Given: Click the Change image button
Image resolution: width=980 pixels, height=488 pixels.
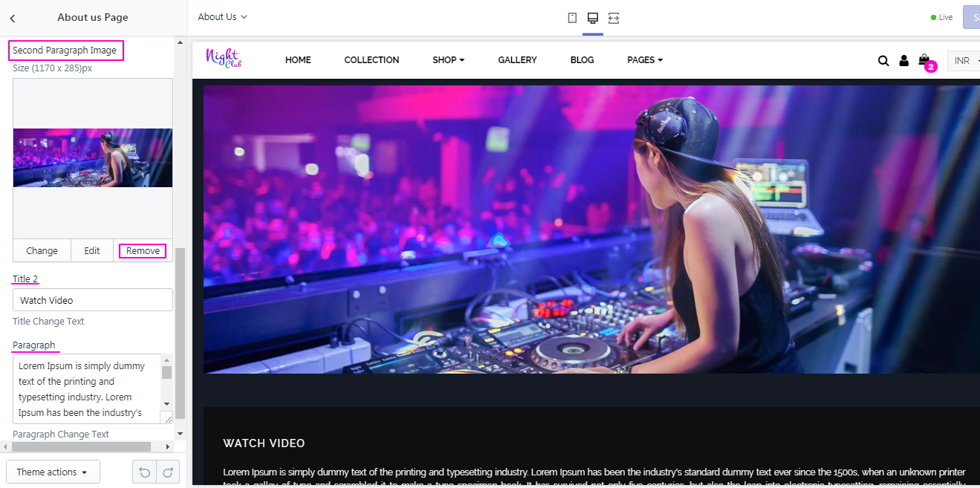Looking at the screenshot, I should [x=42, y=251].
